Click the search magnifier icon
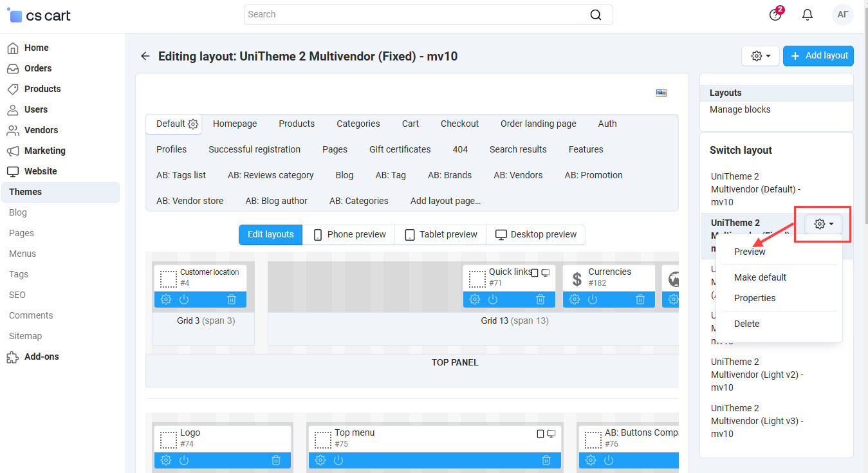The image size is (868, 473). point(596,15)
